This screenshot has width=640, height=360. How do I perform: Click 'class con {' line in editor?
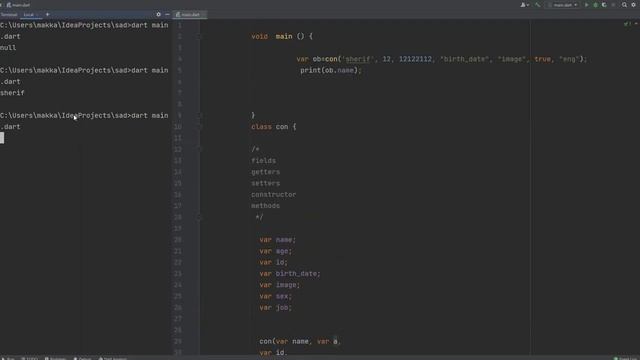pos(274,127)
